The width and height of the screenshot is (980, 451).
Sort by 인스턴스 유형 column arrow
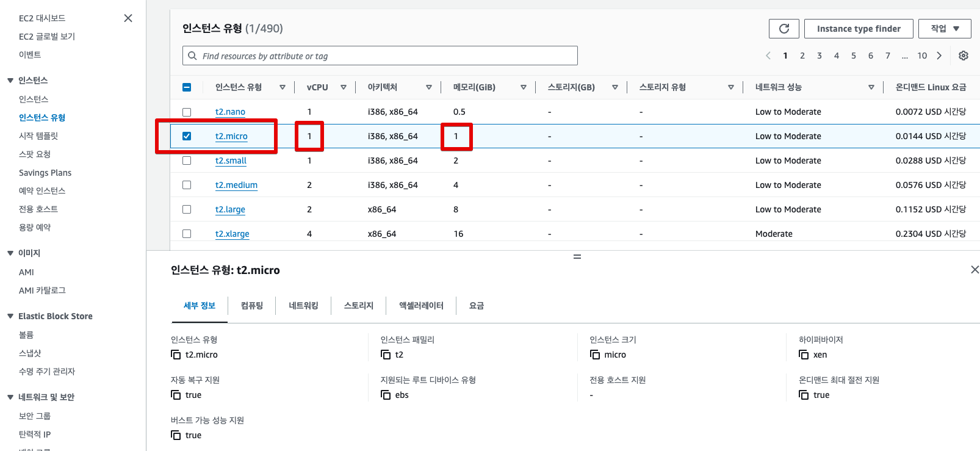283,87
